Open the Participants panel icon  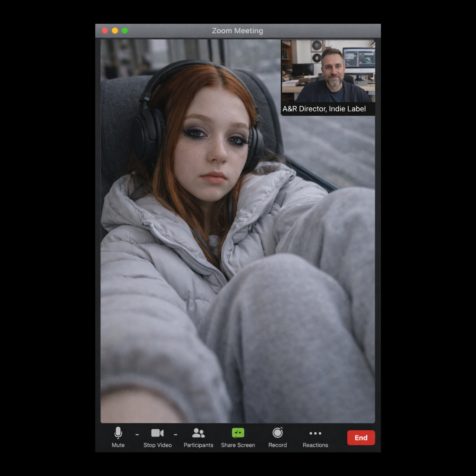[x=198, y=433]
